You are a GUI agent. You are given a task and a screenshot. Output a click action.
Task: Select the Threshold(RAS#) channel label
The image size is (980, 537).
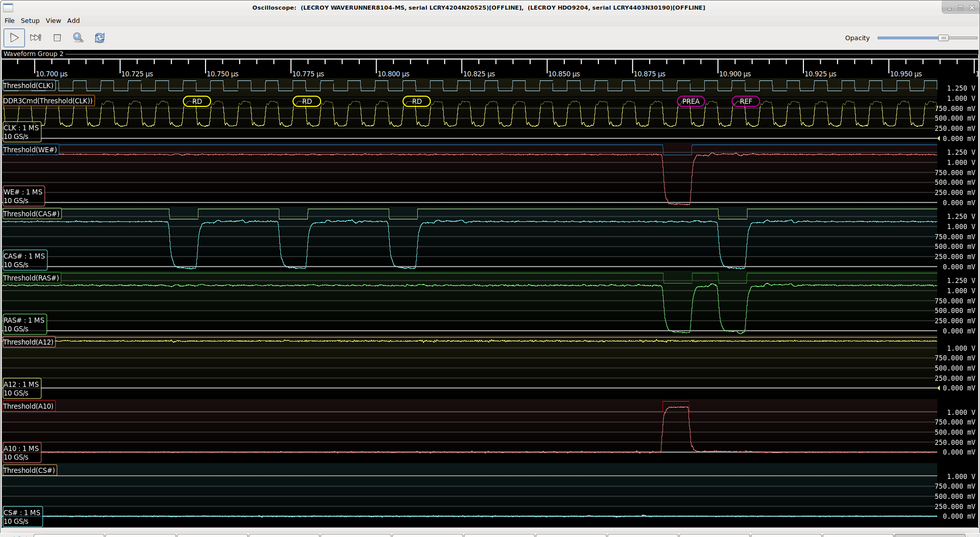32,278
